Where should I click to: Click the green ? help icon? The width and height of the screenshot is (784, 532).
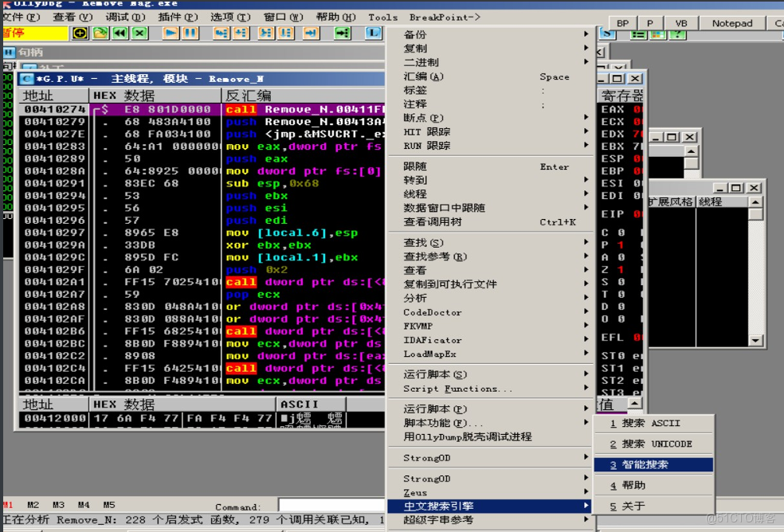click(x=679, y=35)
